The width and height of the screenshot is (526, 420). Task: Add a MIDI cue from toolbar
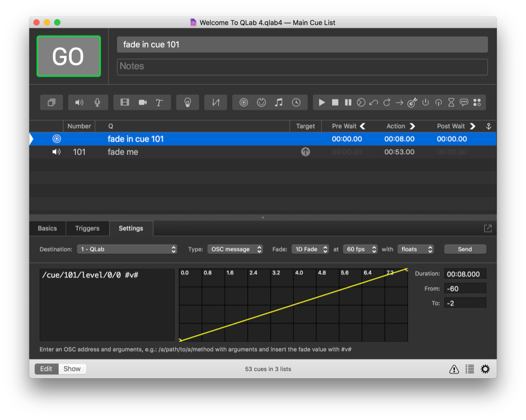point(261,102)
